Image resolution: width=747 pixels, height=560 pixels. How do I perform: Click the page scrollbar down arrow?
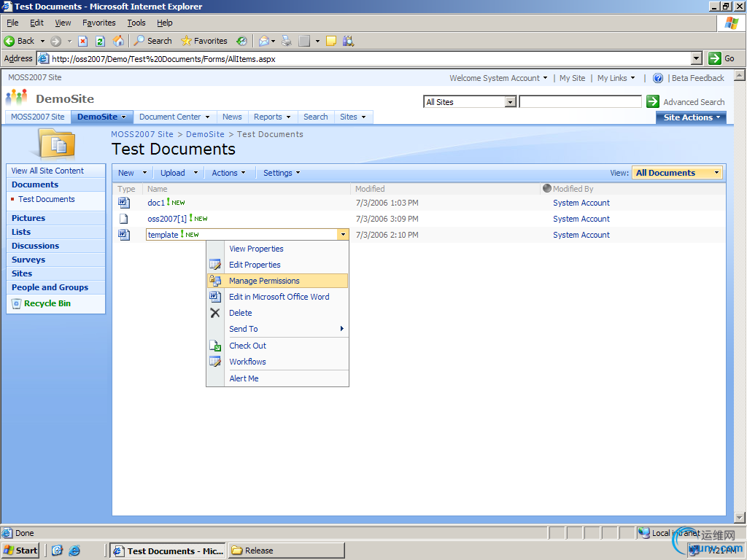click(x=740, y=517)
